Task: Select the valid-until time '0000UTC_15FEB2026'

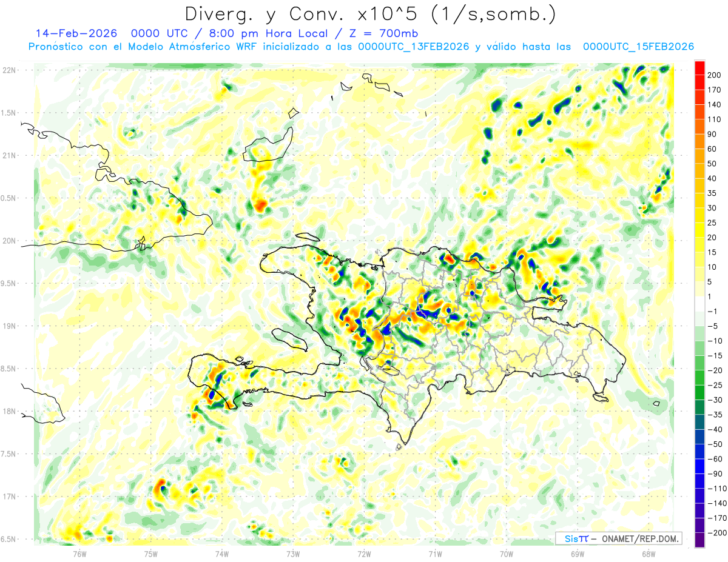Action: 638,47
